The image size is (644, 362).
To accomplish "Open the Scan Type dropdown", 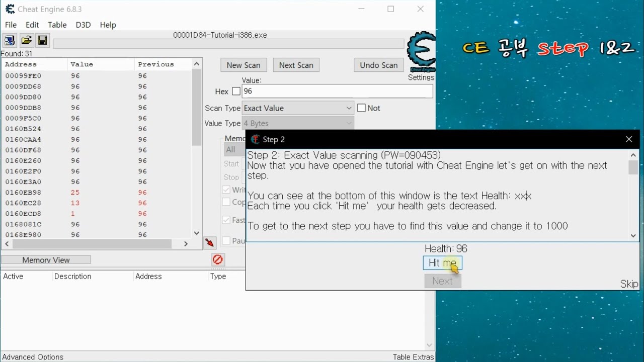I will pos(298,108).
